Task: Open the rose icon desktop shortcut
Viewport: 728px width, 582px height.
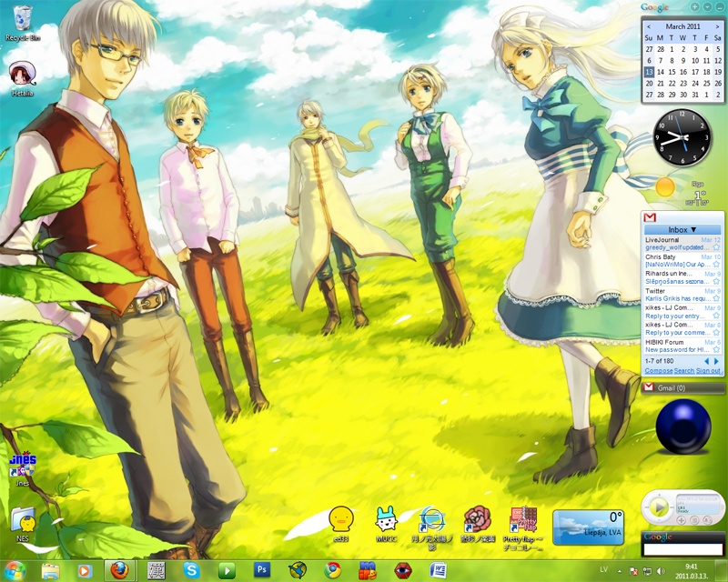Action: click(x=478, y=524)
